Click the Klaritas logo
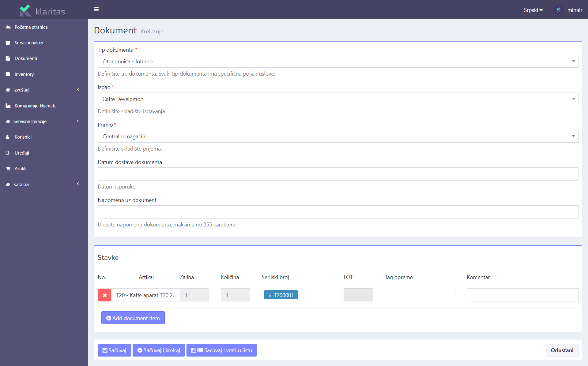This screenshot has height=366, width=588. (43, 11)
